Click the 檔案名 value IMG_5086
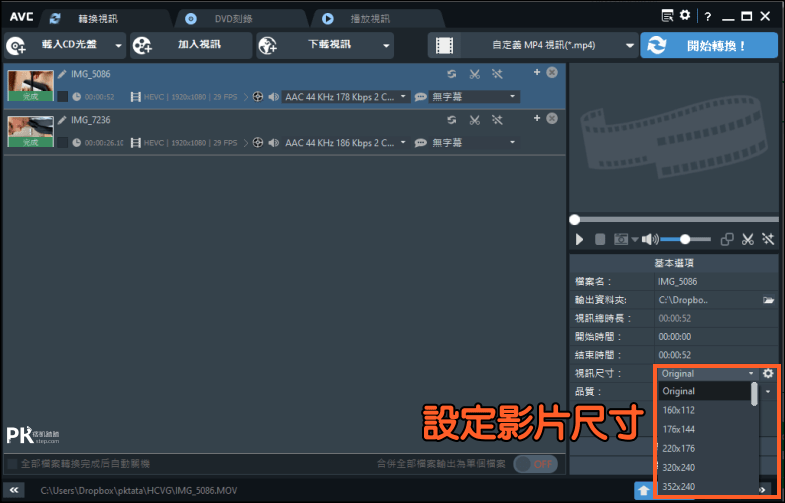Image resolution: width=785 pixels, height=503 pixels. pos(678,282)
